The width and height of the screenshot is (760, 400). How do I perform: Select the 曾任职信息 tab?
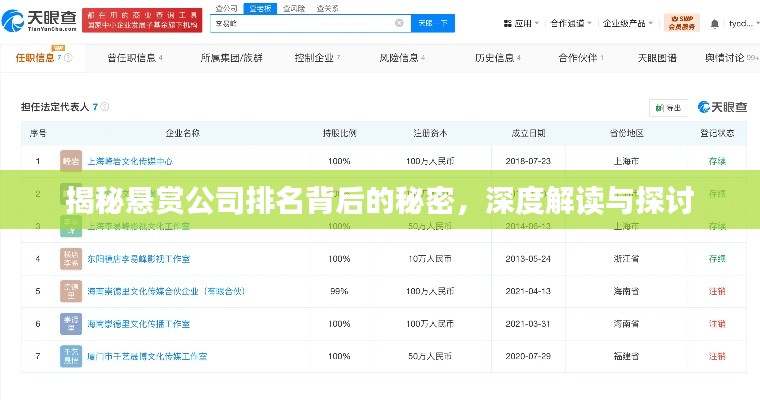click(135, 58)
